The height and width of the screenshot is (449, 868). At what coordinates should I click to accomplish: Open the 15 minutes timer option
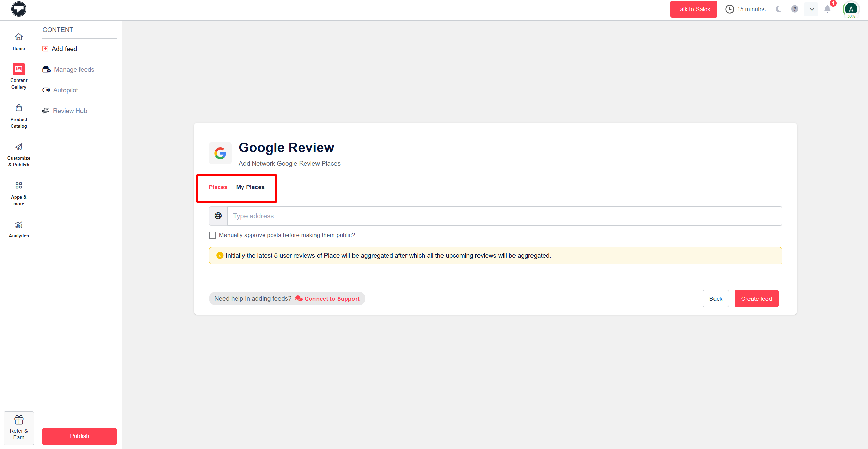tap(746, 9)
